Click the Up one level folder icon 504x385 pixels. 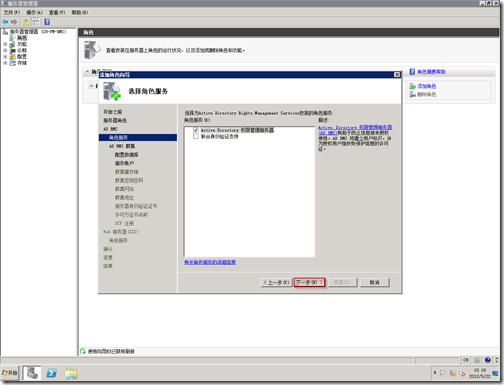tap(26, 22)
